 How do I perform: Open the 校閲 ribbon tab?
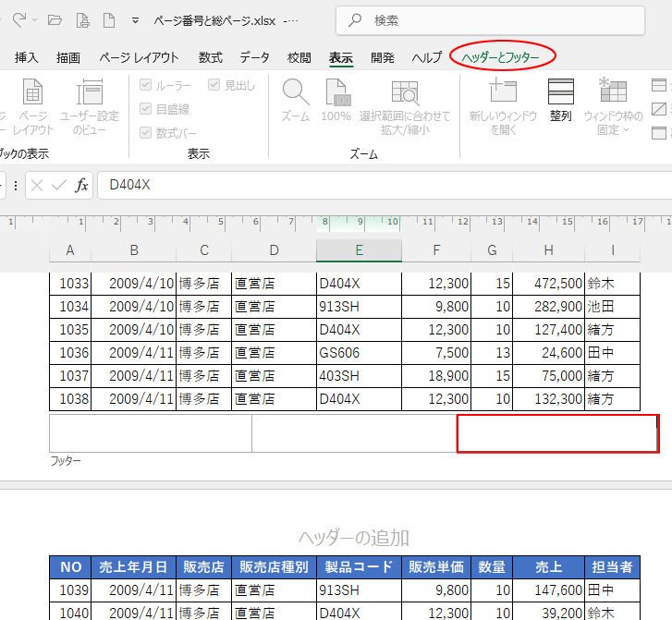click(299, 57)
